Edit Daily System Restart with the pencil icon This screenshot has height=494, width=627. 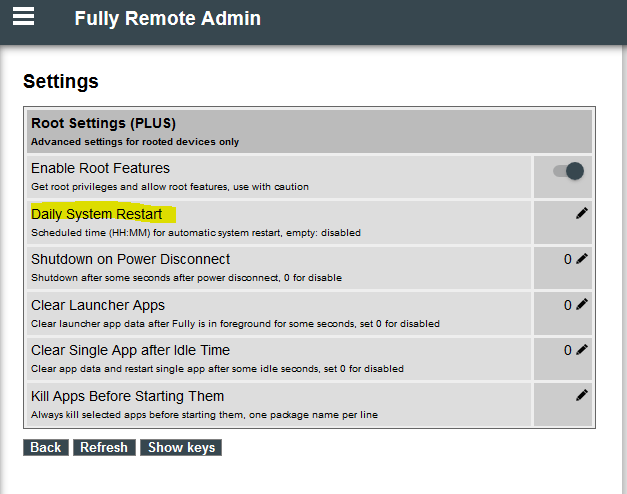(582, 213)
